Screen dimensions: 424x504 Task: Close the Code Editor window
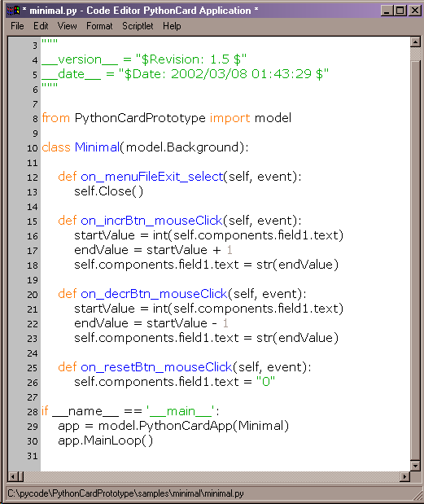click(x=415, y=11)
